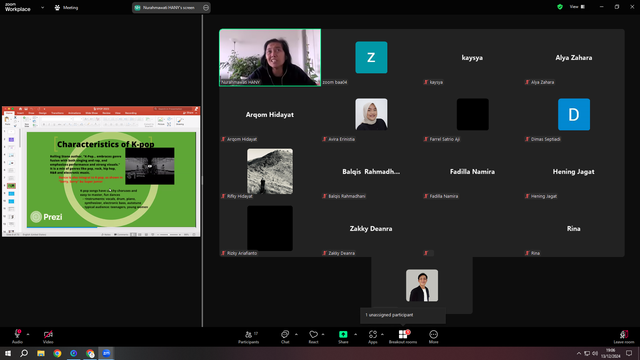The width and height of the screenshot is (640, 360).
Task: Open the View layout menu
Action: (577, 7)
